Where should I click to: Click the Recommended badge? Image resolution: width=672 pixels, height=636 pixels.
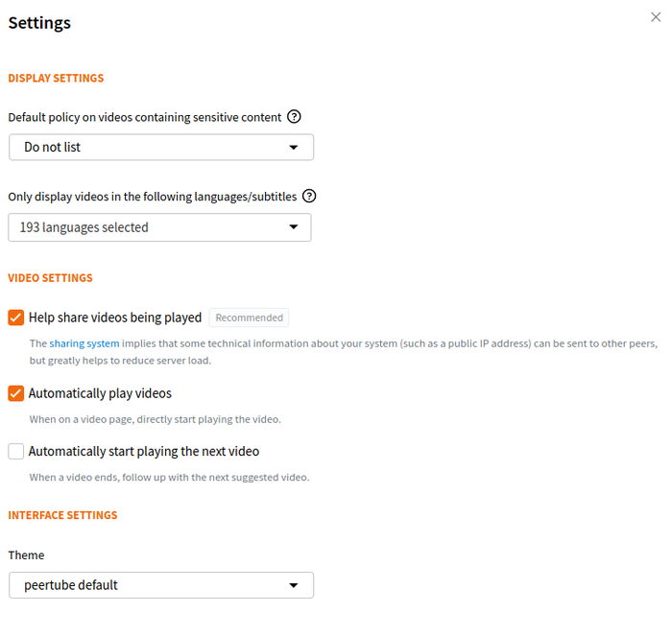249,318
